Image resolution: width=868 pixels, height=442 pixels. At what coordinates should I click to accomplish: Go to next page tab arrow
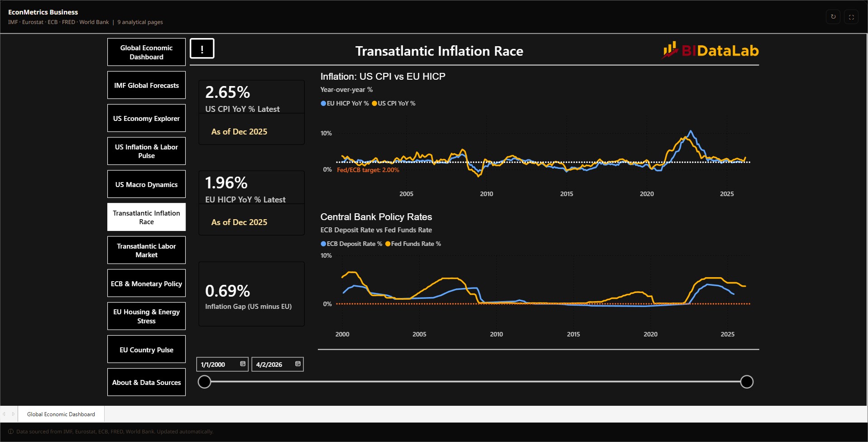pyautogui.click(x=13, y=414)
